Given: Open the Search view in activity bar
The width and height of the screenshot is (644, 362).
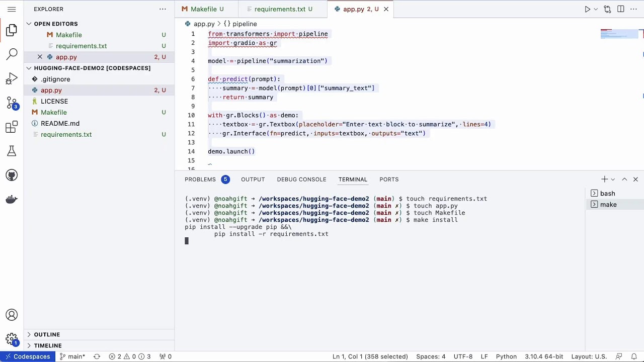Looking at the screenshot, I should 12,54.
